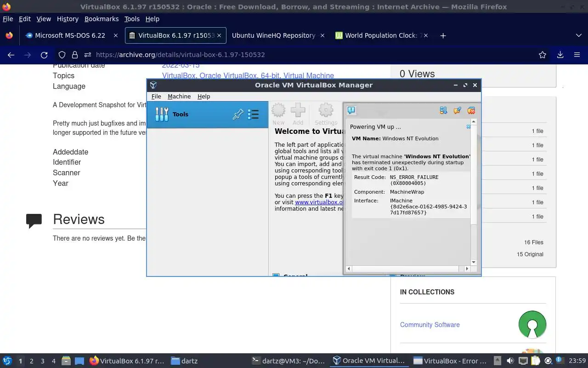Click the tracking protection shield icon

62,55
